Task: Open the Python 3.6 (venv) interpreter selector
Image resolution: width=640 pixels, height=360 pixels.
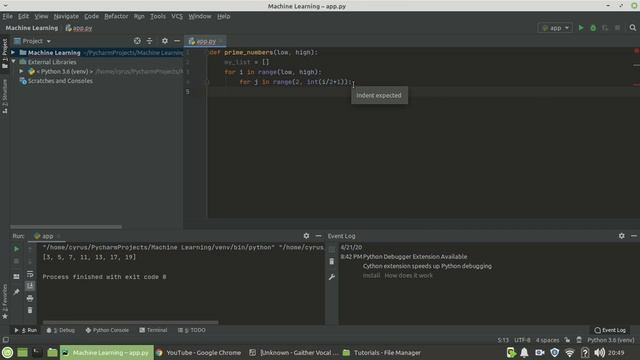Action: (x=611, y=340)
